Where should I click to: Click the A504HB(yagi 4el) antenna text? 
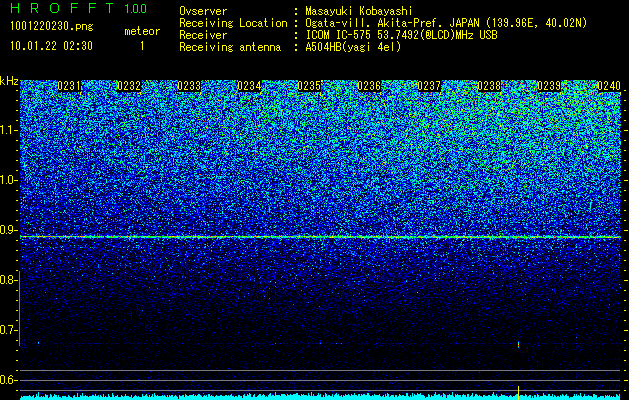pos(353,47)
